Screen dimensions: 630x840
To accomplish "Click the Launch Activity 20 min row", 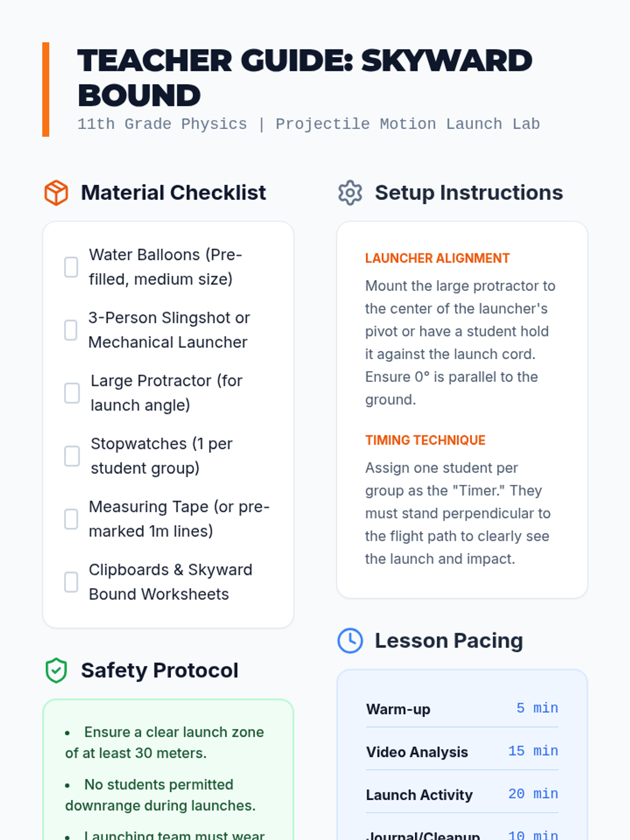I will click(462, 795).
